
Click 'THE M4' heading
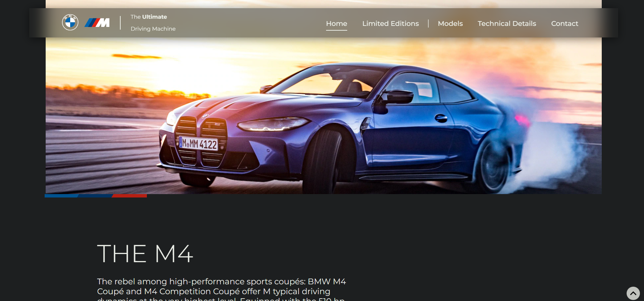(x=145, y=254)
